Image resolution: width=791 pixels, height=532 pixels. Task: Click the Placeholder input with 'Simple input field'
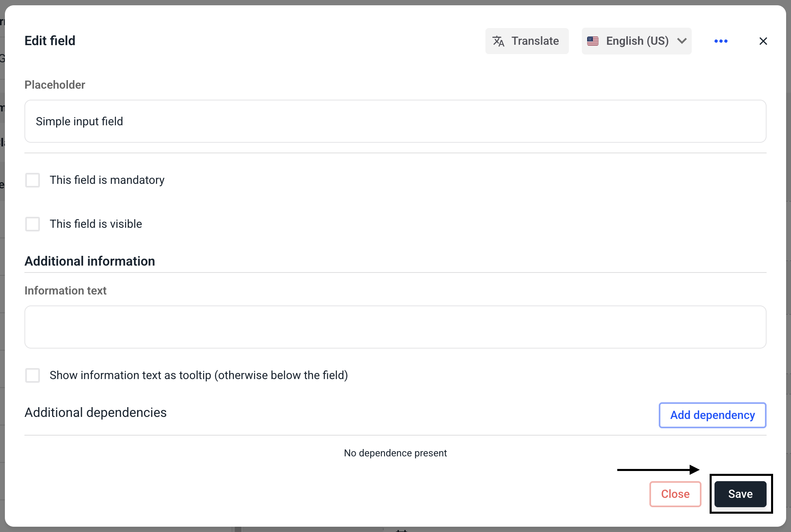click(395, 121)
